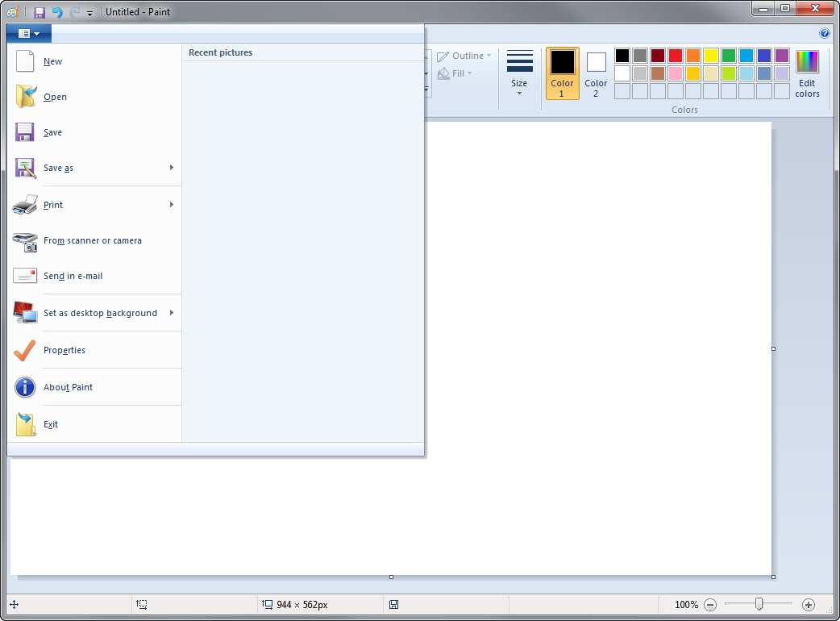Click the Save icon in quick access toolbar
The height and width of the screenshot is (621, 840).
[x=40, y=12]
